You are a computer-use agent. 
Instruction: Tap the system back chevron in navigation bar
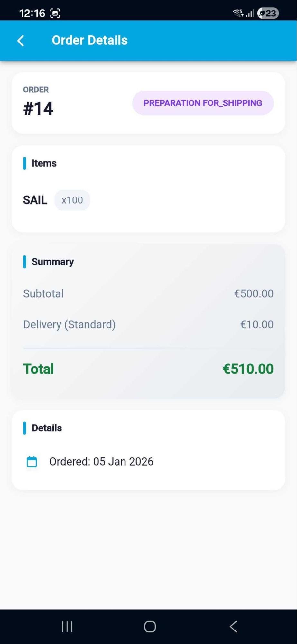(x=233, y=626)
